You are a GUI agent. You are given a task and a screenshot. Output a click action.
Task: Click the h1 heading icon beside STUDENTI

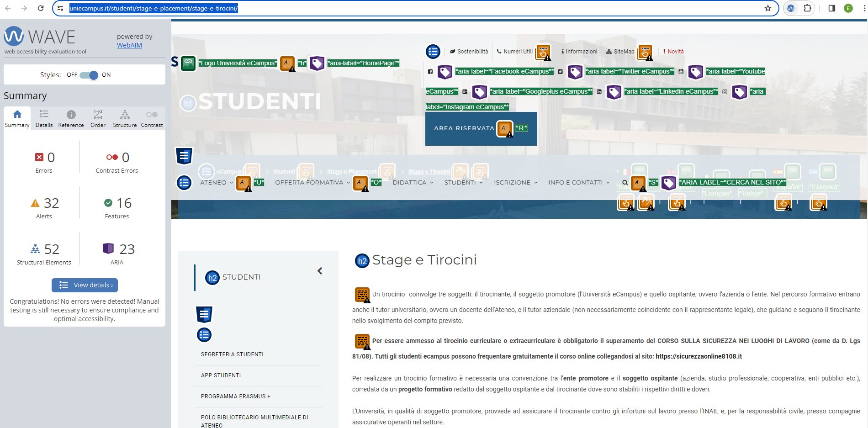[188, 103]
